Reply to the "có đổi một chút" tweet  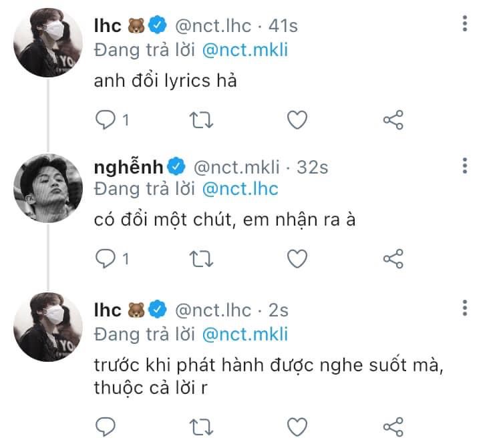tap(105, 258)
